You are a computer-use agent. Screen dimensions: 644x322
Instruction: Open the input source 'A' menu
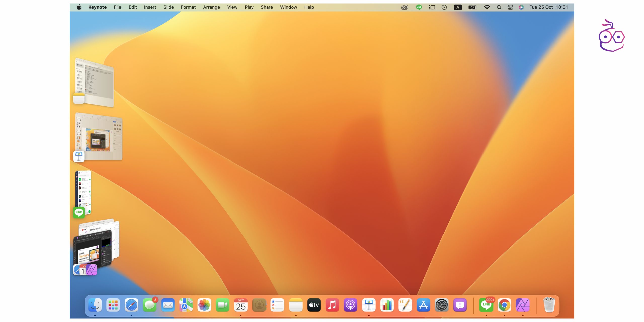(x=458, y=7)
